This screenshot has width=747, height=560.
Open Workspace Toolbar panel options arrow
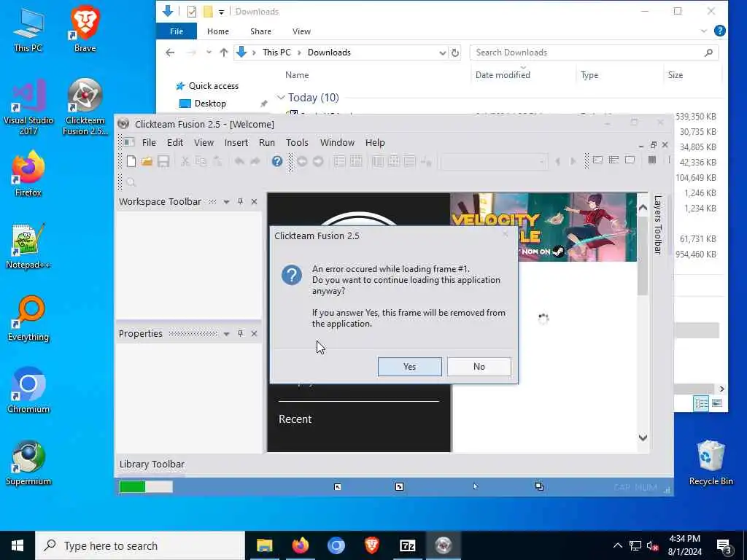[x=226, y=202]
